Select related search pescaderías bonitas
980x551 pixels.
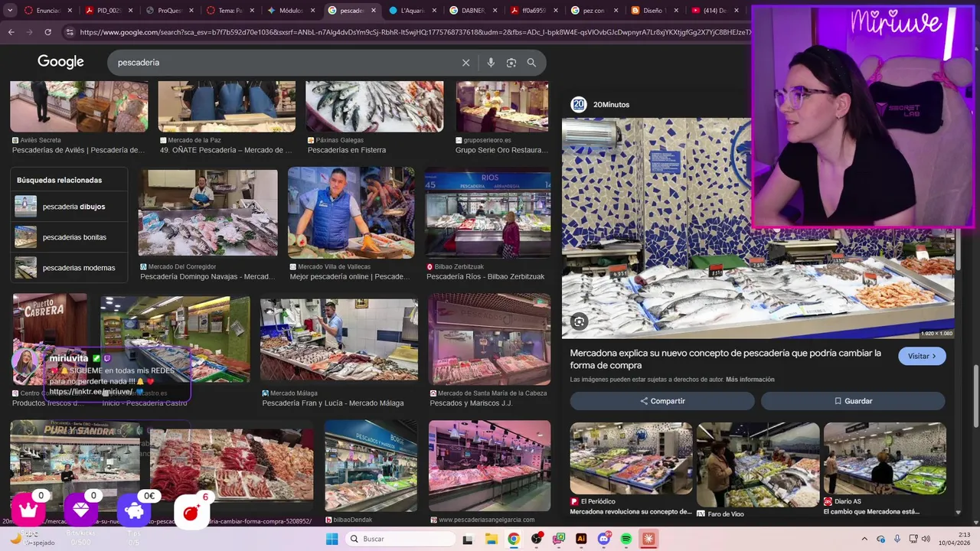pyautogui.click(x=69, y=237)
